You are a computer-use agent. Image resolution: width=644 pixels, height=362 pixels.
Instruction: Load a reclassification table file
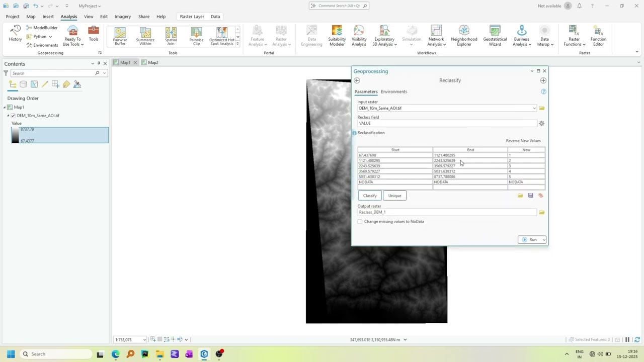[x=520, y=196]
